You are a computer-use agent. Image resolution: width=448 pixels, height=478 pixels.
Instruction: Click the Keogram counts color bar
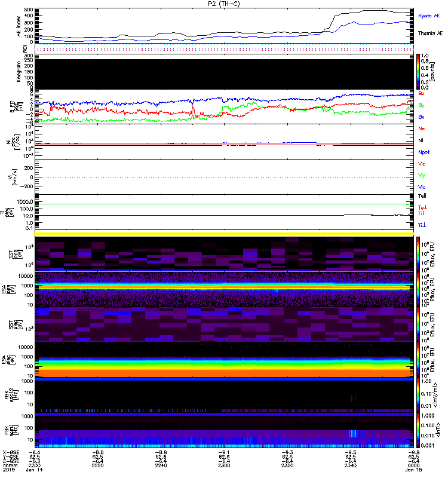[419, 70]
